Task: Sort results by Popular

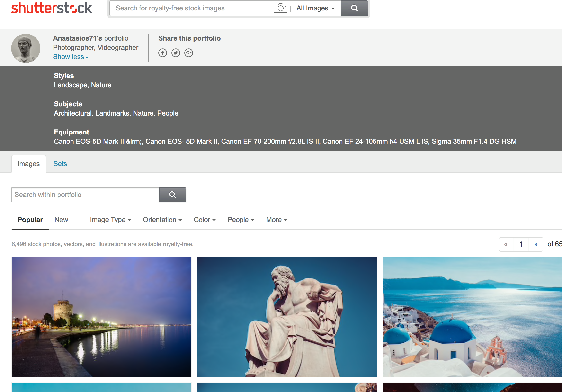Action: [30, 220]
